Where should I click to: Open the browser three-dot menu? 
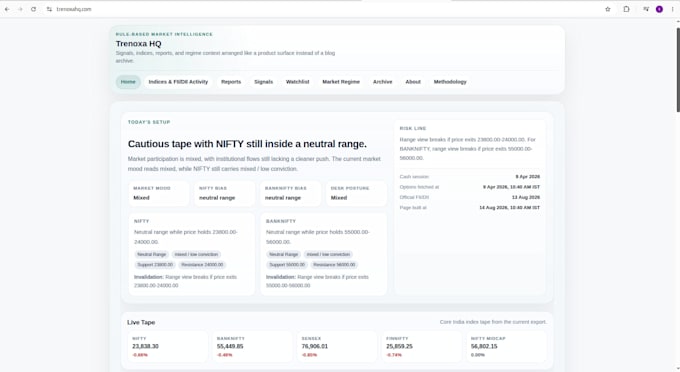(673, 9)
